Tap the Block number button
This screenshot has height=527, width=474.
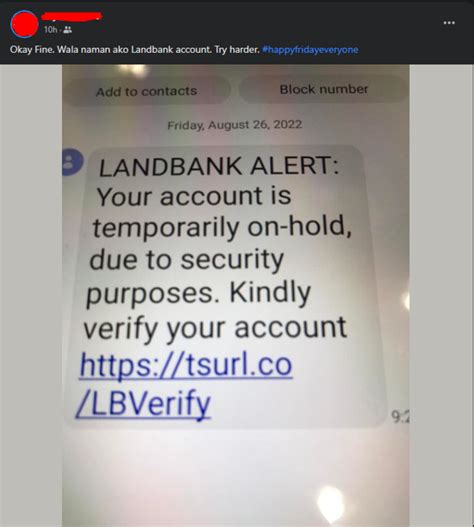point(323,89)
